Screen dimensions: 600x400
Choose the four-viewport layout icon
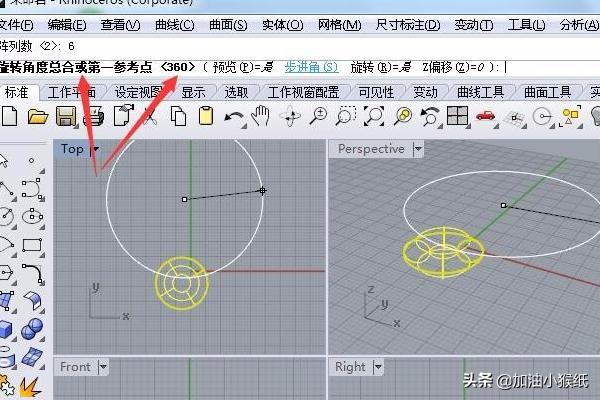458,117
